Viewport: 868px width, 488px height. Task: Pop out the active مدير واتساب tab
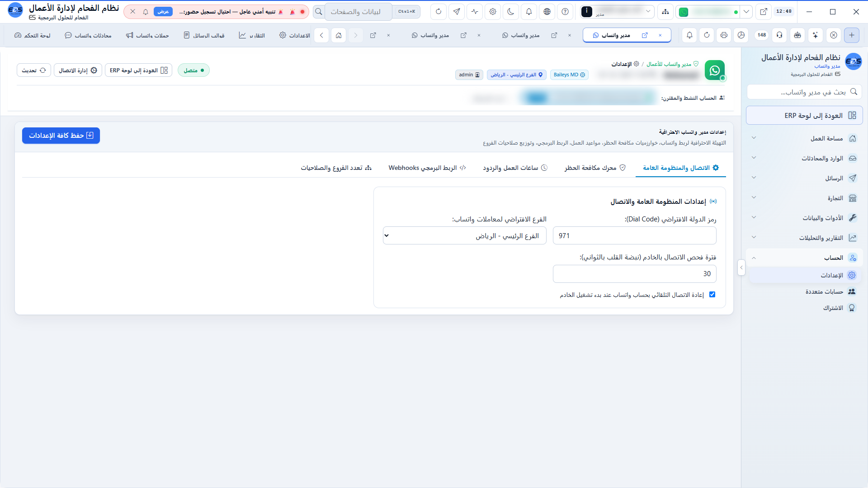[x=645, y=35]
